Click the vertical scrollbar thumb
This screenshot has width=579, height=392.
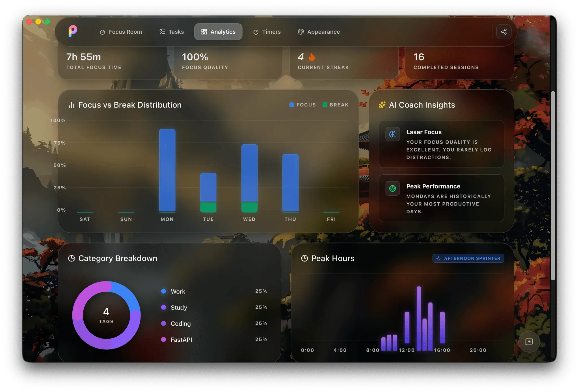553,186
